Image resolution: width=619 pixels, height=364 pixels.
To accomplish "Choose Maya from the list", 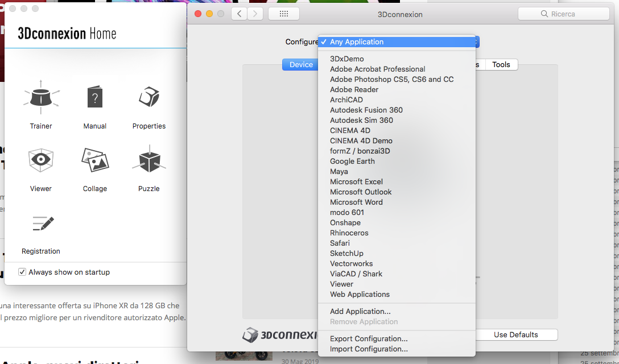I will click(x=397, y=172).
